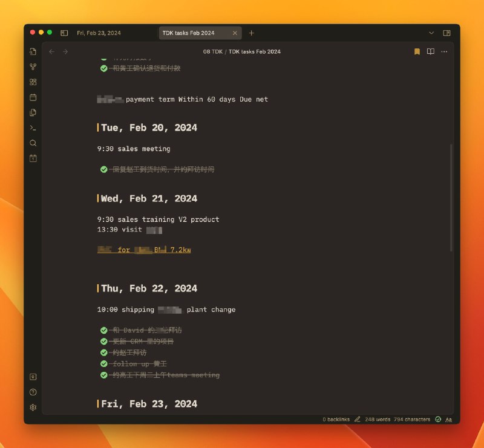Click the search icon in the left ribbon
This screenshot has height=448, width=484.
pyautogui.click(x=33, y=143)
